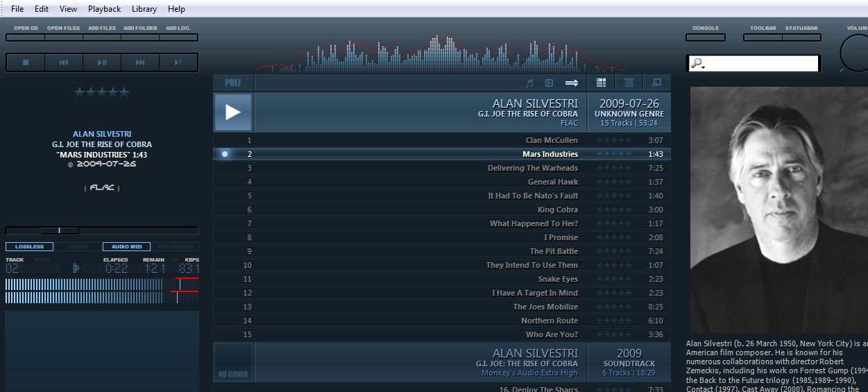Select track Snake Eyes
The width and height of the screenshot is (868, 392).
(x=442, y=279)
